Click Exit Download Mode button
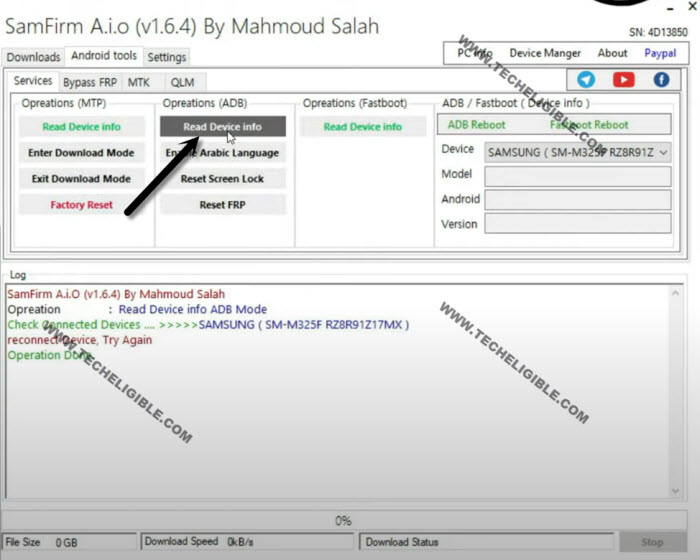 82,179
